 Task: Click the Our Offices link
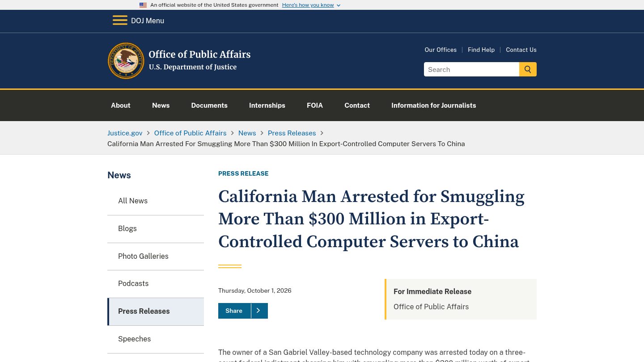click(x=441, y=50)
